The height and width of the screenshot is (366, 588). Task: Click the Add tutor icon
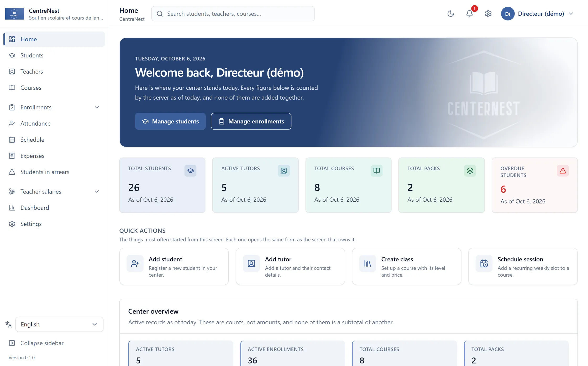pos(251,263)
